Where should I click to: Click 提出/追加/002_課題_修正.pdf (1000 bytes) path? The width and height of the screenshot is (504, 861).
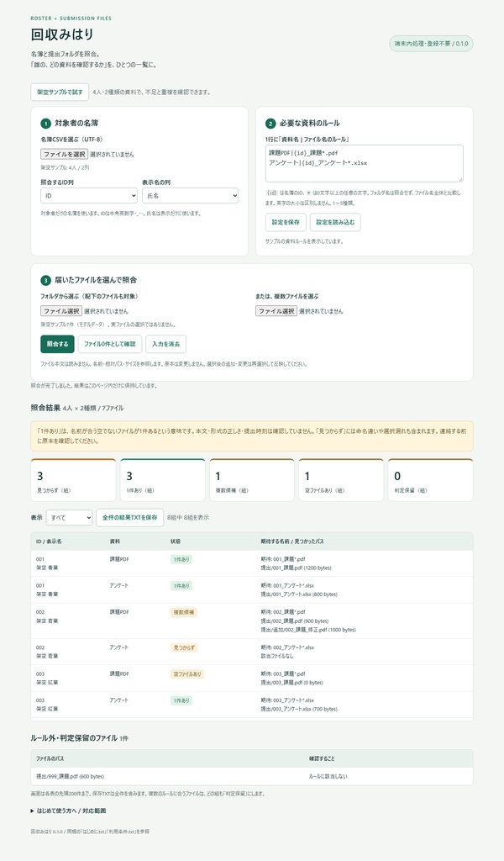click(308, 631)
